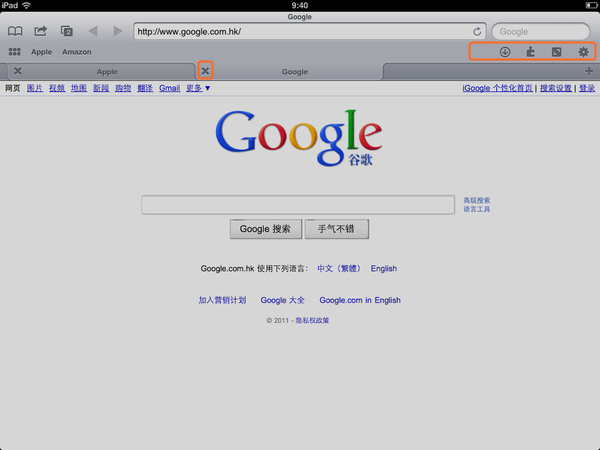
Task: Toggle the fullscreen square icon
Action: click(556, 52)
